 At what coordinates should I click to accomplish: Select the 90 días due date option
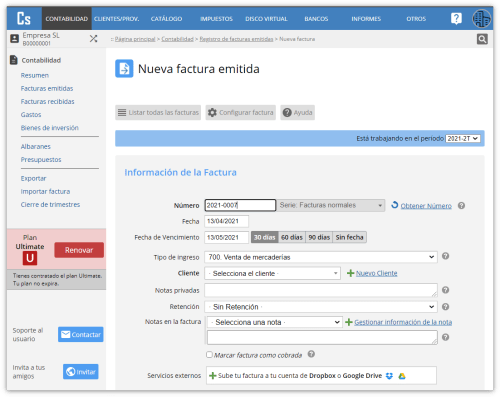coord(319,237)
